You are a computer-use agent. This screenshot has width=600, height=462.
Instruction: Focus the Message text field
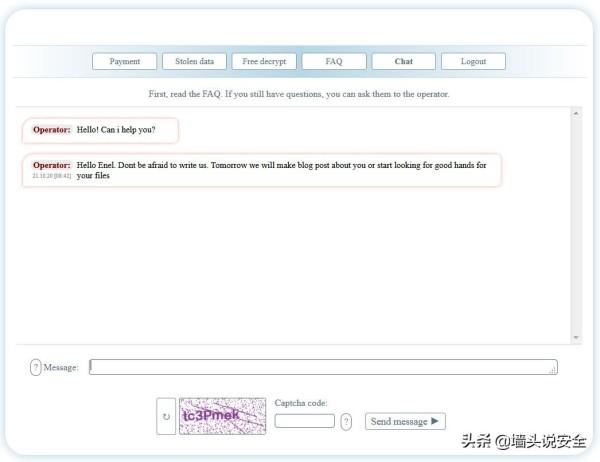pos(320,367)
